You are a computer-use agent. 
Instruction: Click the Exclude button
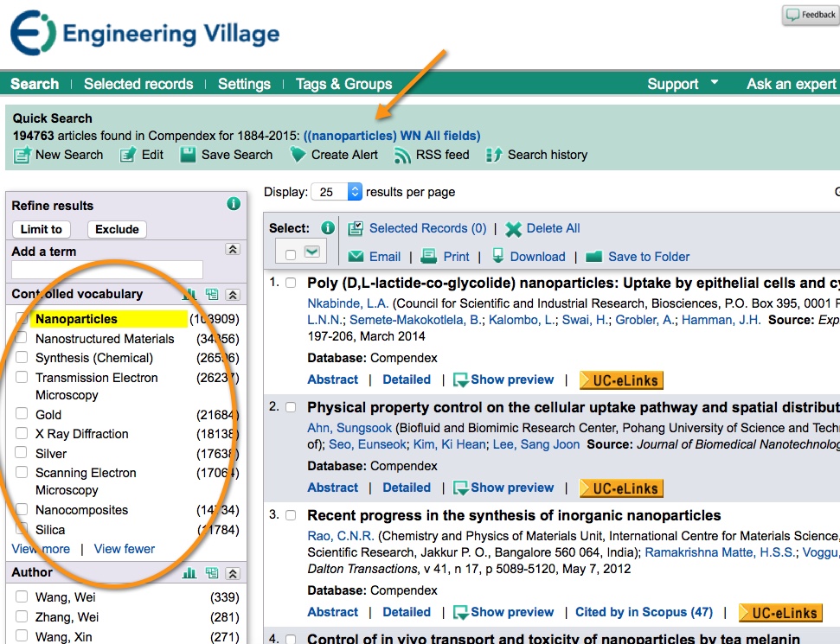coord(117,229)
